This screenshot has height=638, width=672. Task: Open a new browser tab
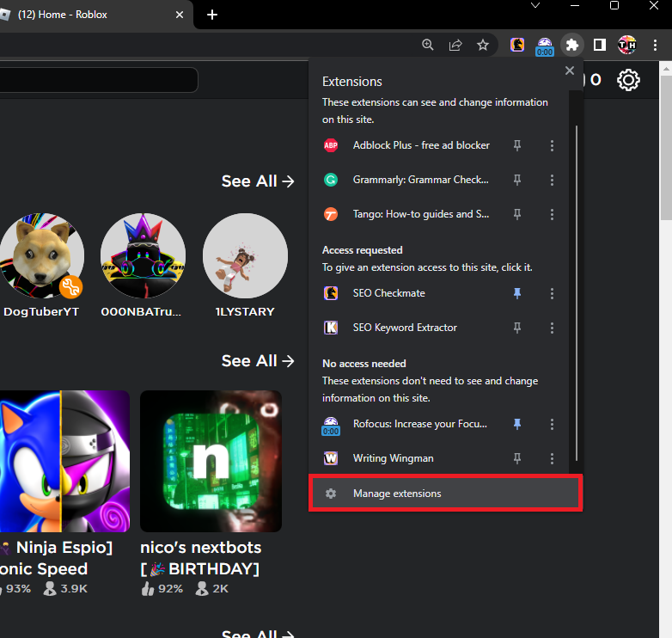click(x=212, y=15)
